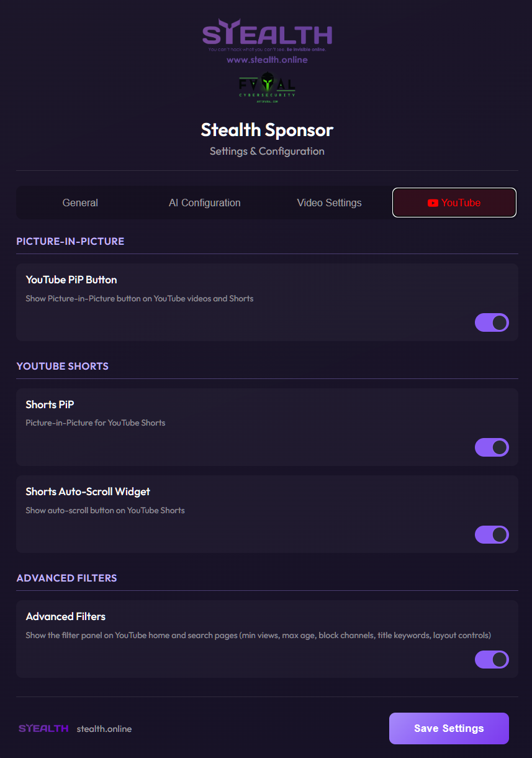The width and height of the screenshot is (532, 758).
Task: Click the red YouTube play icon
Action: click(x=433, y=203)
